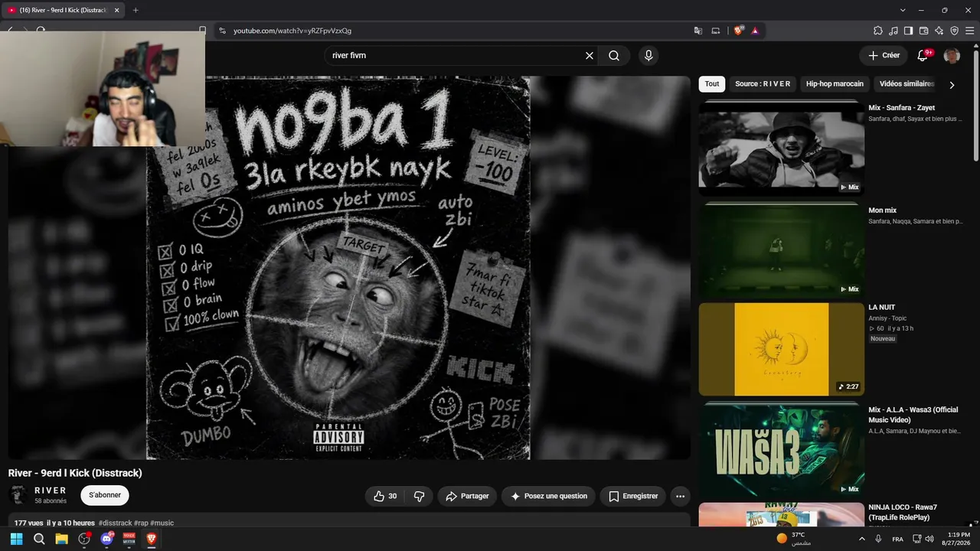
Task: Open the WASA3 mix thumbnail
Action: (x=782, y=450)
